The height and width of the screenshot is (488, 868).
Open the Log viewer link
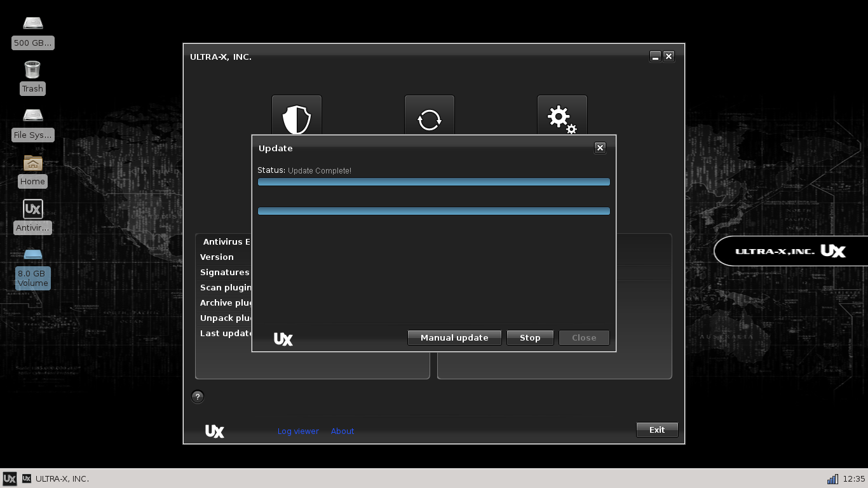(298, 431)
